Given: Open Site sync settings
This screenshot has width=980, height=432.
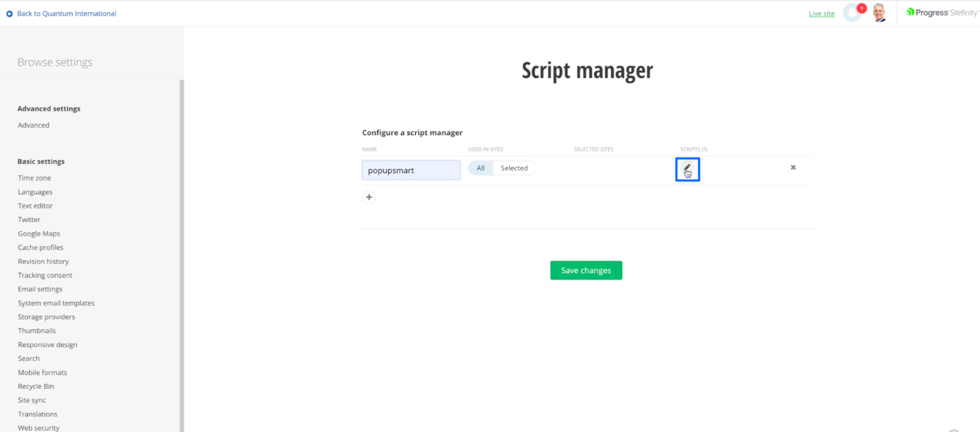Looking at the screenshot, I should tap(32, 400).
